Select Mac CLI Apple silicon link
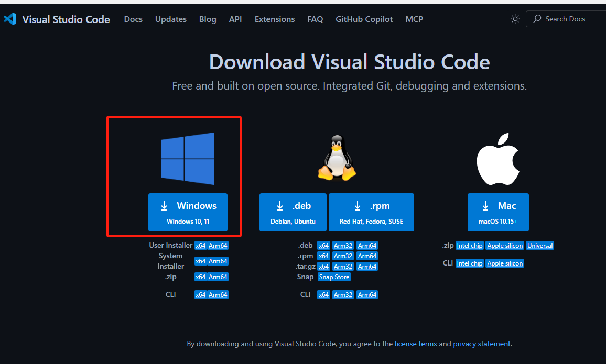This screenshot has width=606, height=364. pos(505,263)
